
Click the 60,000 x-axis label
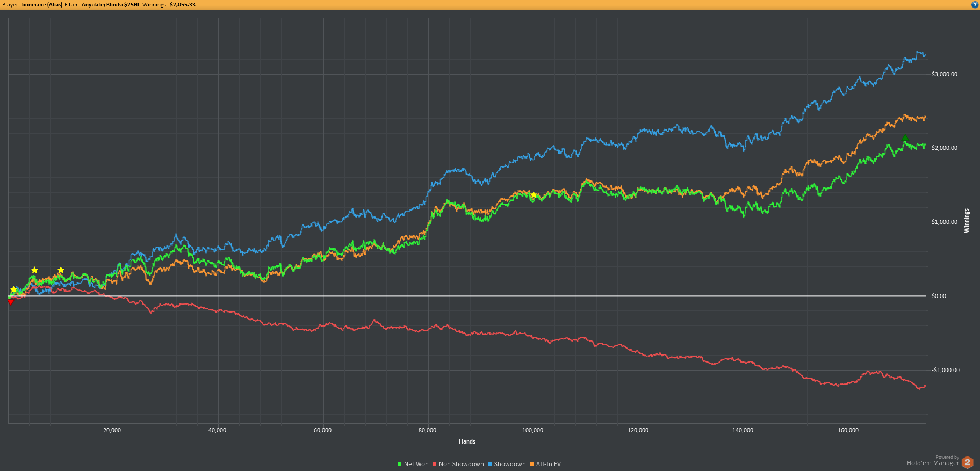pos(322,430)
